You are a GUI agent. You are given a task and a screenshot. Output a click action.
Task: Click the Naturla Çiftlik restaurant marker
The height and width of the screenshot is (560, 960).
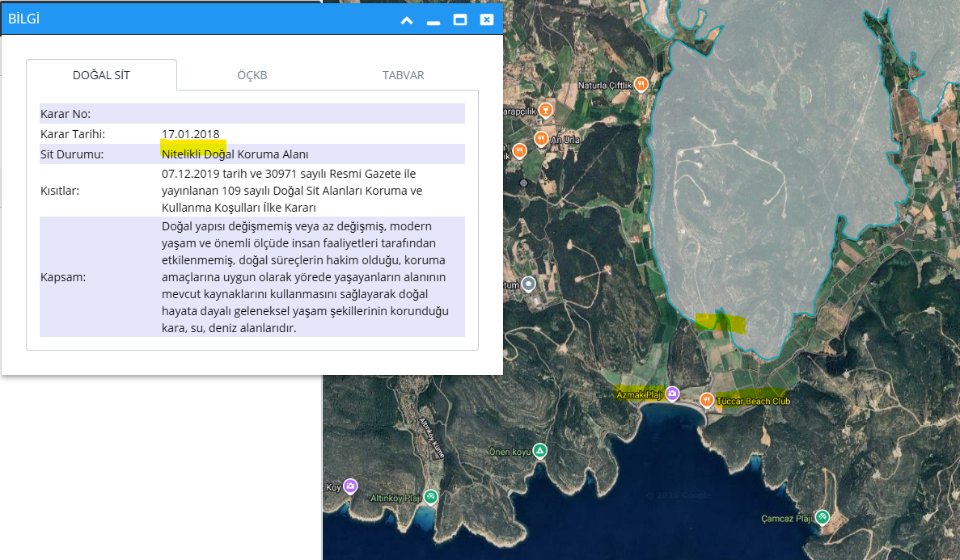[x=641, y=84]
